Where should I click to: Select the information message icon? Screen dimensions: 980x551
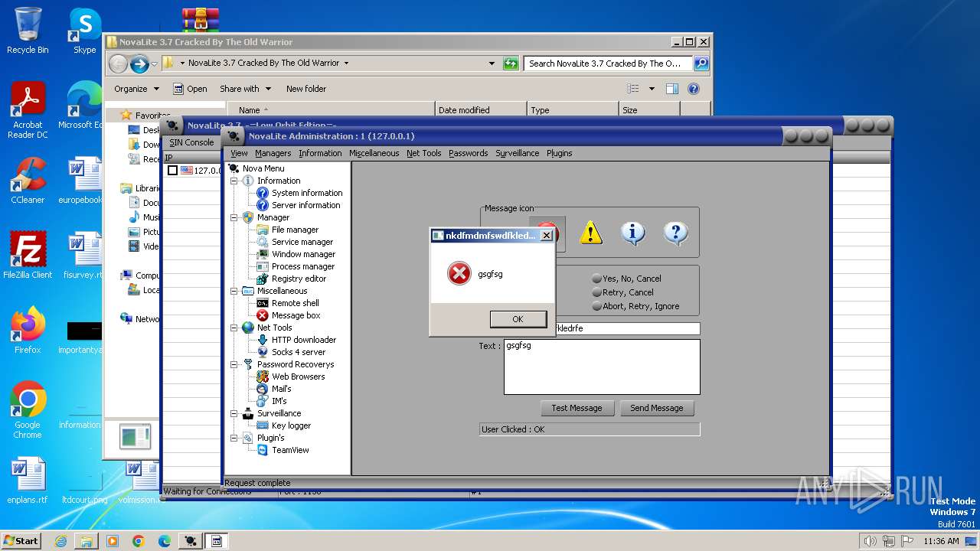pyautogui.click(x=632, y=233)
